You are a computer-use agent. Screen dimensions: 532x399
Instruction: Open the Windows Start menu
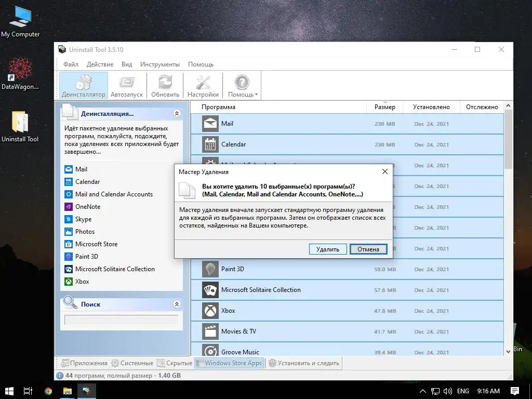click(9, 391)
